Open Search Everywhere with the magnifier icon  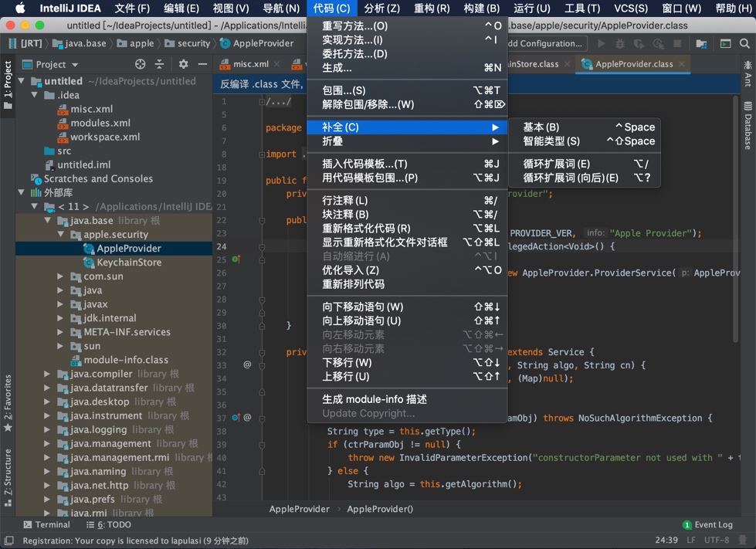744,44
